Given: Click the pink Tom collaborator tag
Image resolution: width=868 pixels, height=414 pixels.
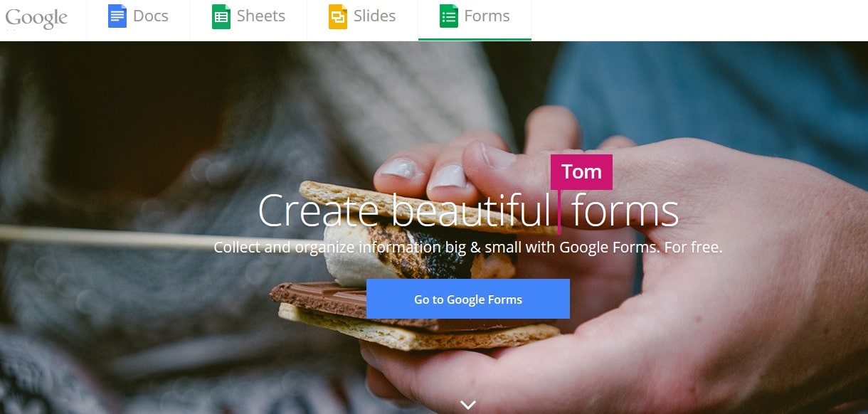Looking at the screenshot, I should tap(582, 172).
